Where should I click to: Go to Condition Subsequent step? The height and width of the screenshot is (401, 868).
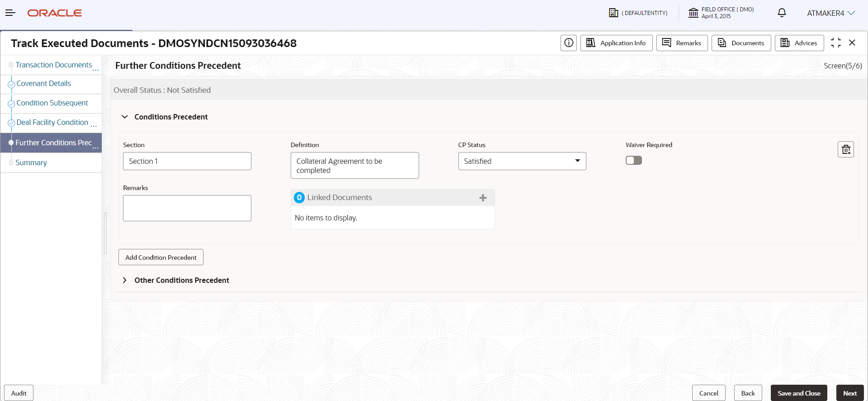point(51,103)
